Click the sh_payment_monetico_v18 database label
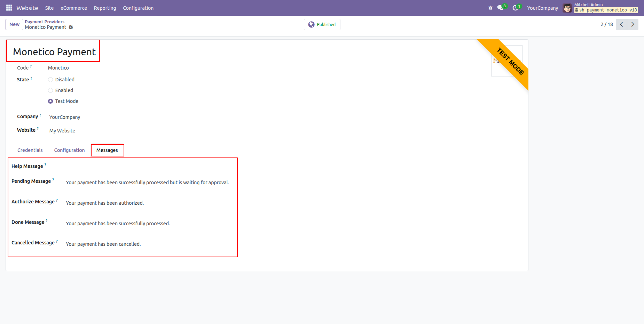Viewport: 644px width, 324px height. [606, 10]
